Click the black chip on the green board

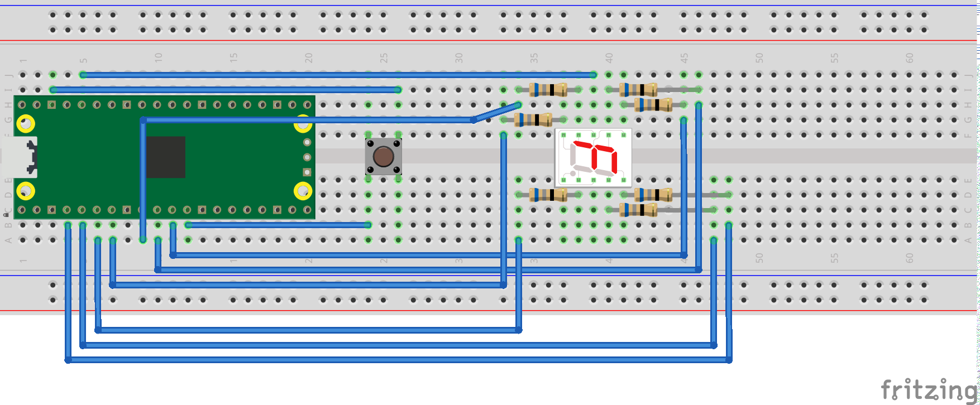coord(165,157)
